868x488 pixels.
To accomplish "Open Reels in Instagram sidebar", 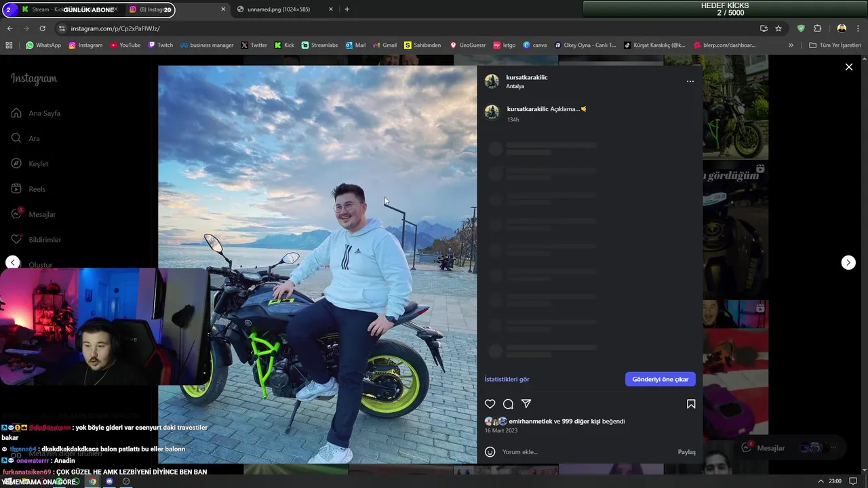I will [28, 189].
